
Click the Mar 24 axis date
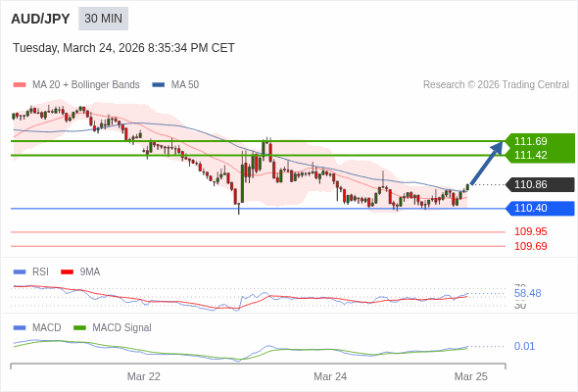330,376
